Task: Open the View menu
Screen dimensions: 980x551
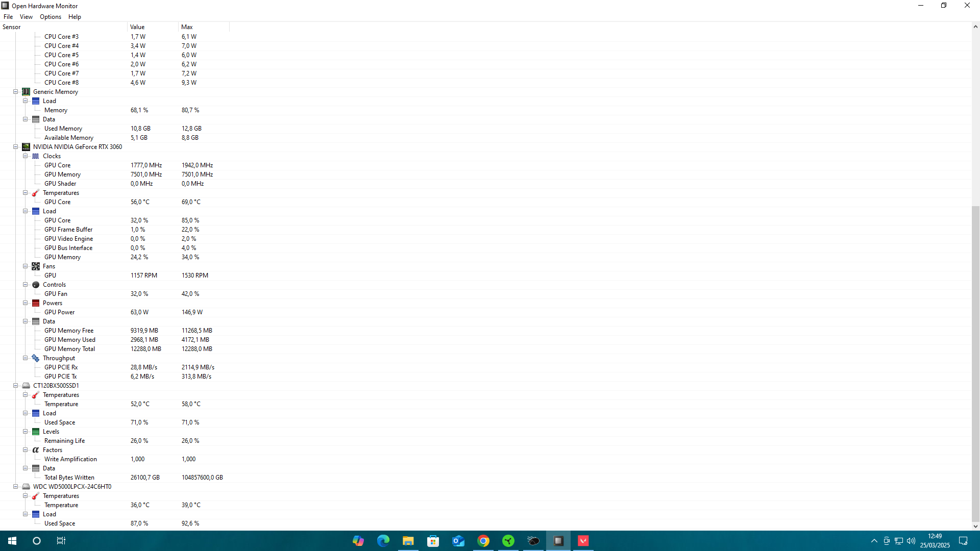Action: click(x=26, y=17)
